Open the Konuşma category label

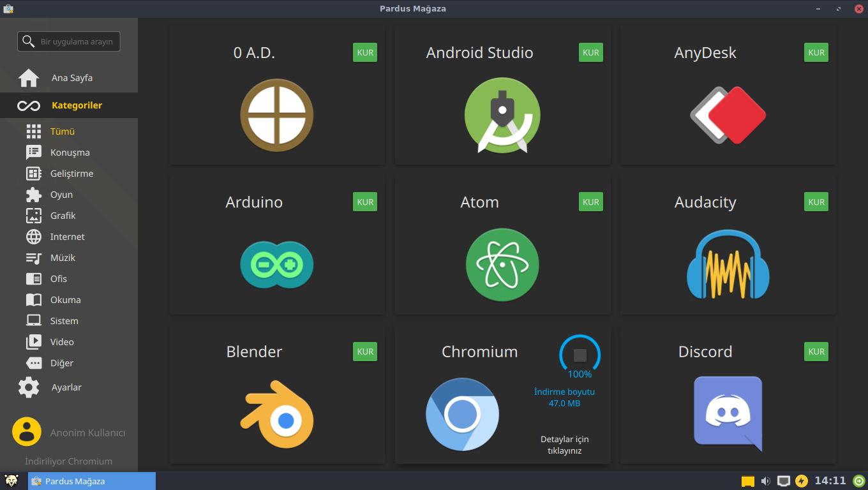pyautogui.click(x=70, y=152)
